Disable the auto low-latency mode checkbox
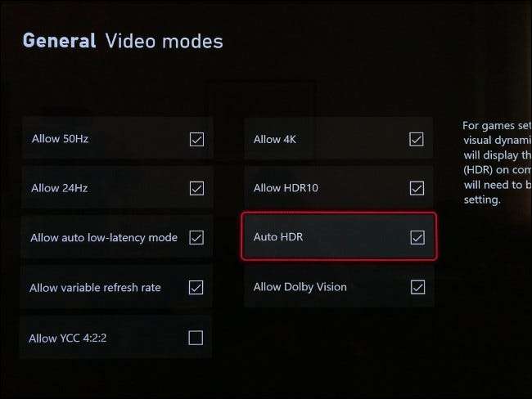 [196, 238]
